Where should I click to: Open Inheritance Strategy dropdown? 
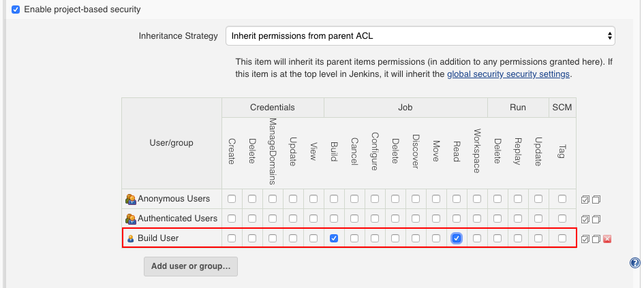pos(420,35)
